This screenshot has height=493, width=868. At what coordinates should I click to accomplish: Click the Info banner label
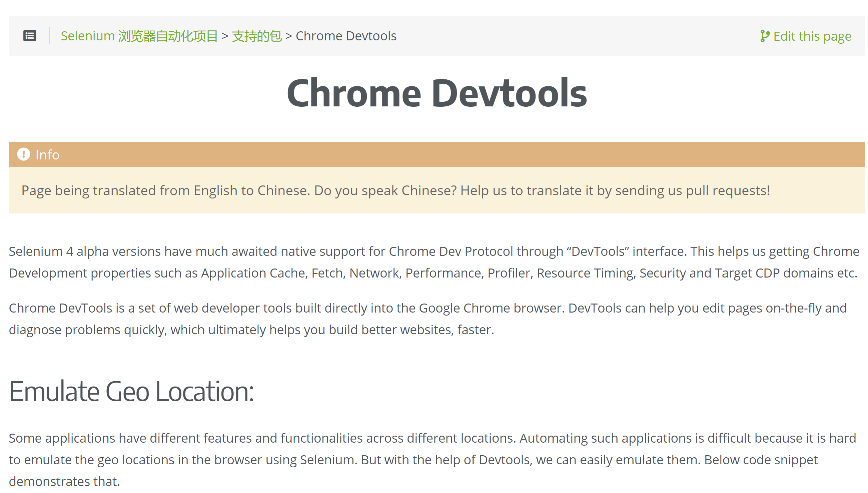(x=47, y=155)
